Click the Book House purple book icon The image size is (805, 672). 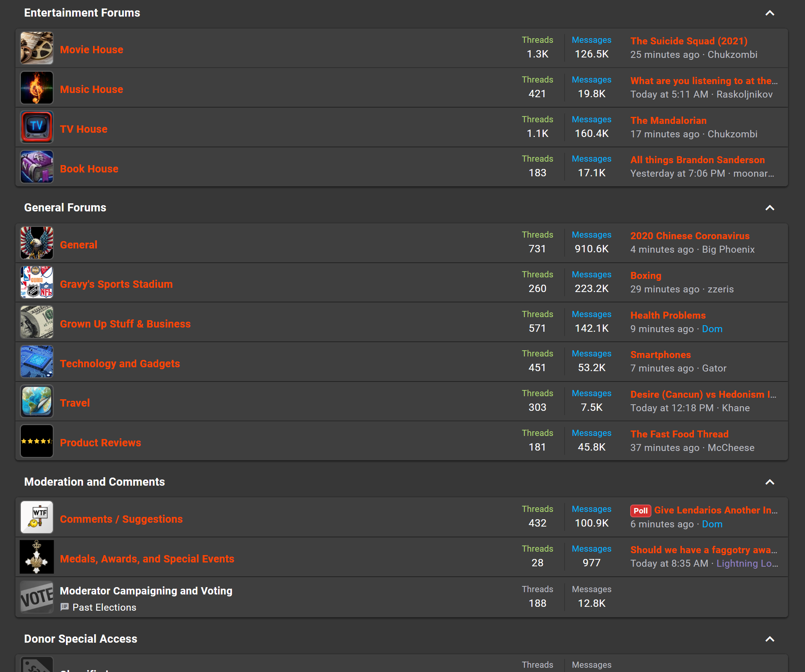[37, 167]
